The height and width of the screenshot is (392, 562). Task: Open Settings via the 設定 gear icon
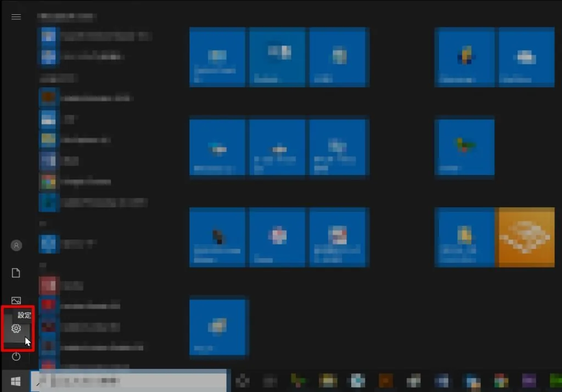(16, 328)
